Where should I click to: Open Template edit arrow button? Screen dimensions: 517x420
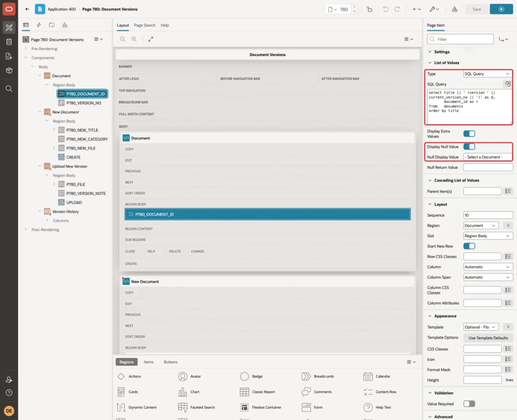[x=508, y=327]
